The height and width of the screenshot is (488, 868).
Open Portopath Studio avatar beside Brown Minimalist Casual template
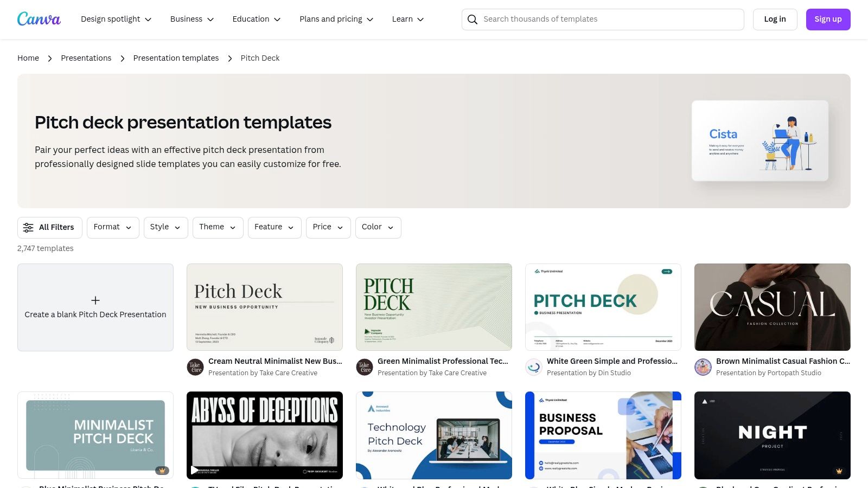coord(703,367)
